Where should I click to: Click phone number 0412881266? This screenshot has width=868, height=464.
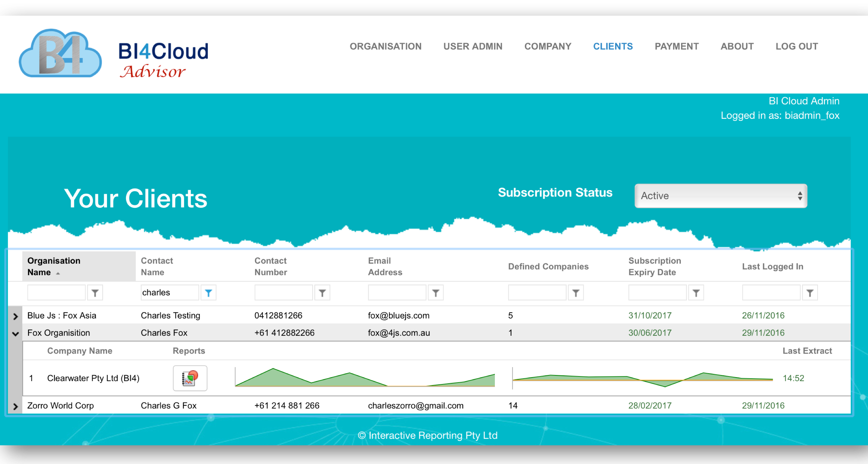tap(278, 316)
